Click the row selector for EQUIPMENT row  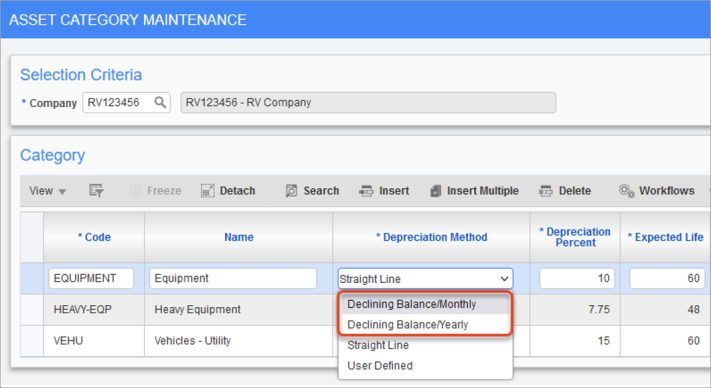[x=32, y=278]
